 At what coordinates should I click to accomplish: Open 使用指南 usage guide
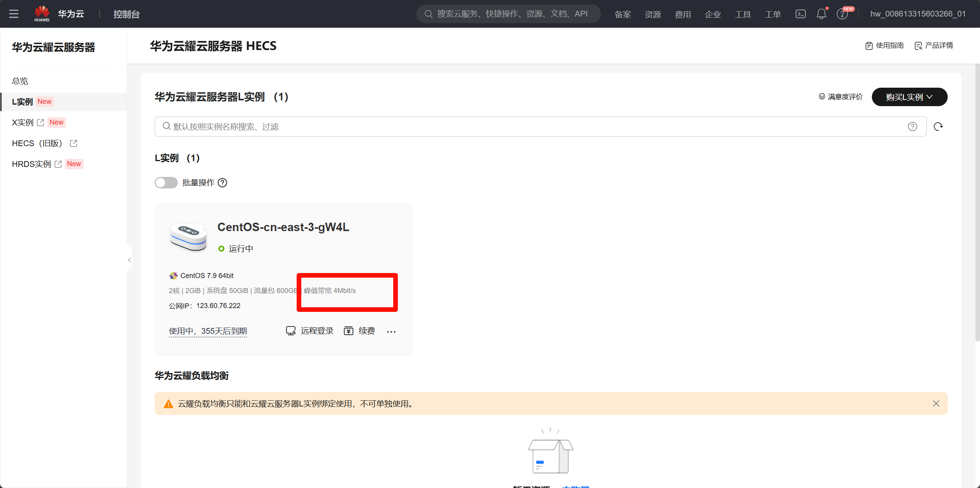(x=885, y=45)
